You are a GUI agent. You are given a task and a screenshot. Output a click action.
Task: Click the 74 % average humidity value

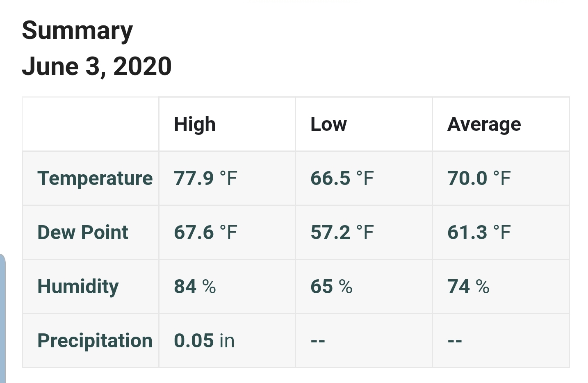[x=468, y=287]
